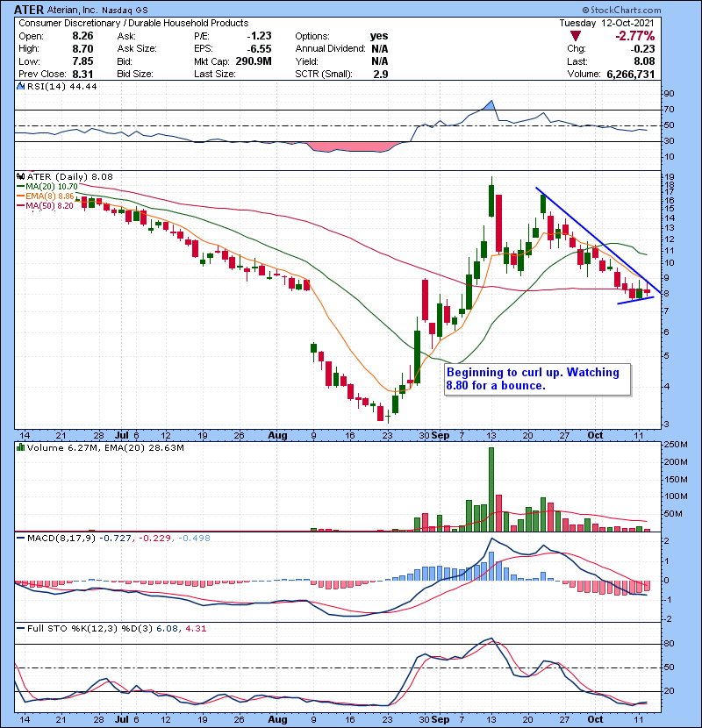Click the MACD(8,17,9) panel label
This screenshot has width=702, height=728.
61,539
